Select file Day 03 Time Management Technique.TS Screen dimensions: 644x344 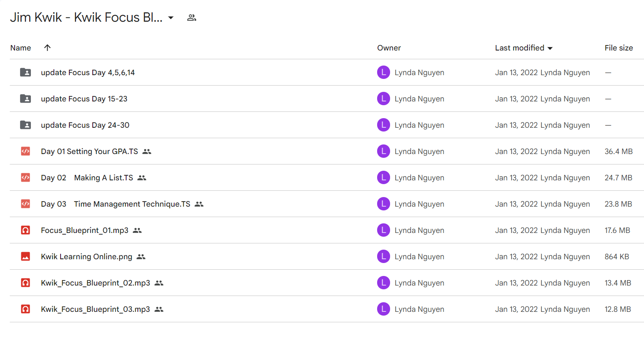116,204
